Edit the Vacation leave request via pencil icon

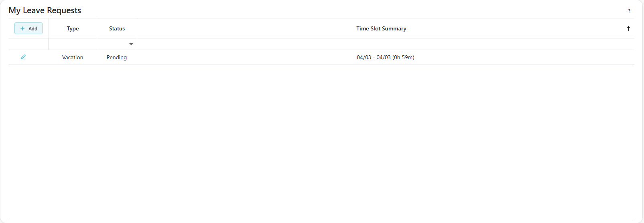pos(23,57)
